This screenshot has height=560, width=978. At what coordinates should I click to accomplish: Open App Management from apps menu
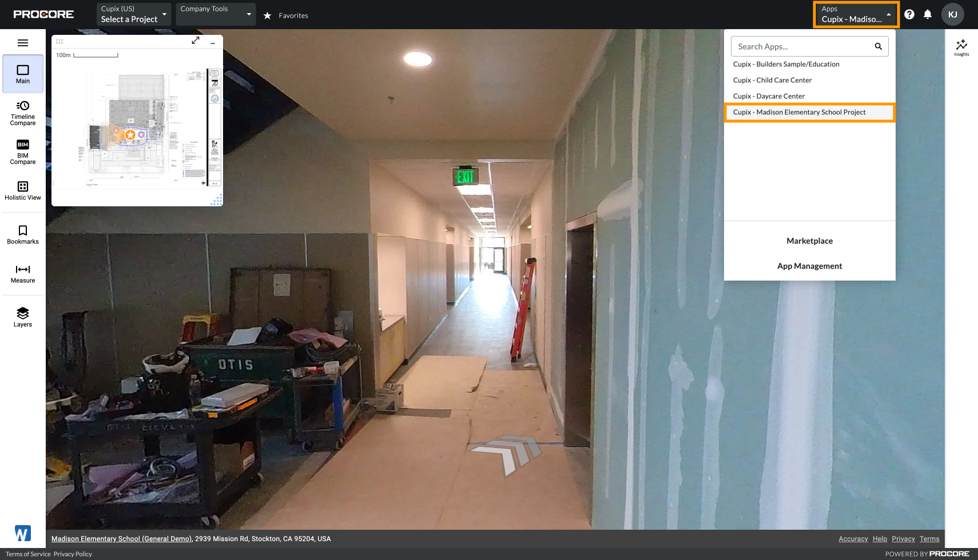tap(809, 266)
